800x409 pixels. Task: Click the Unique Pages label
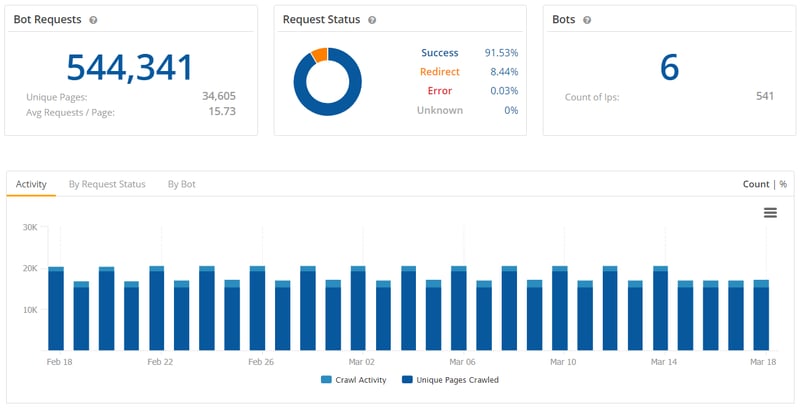[57, 97]
